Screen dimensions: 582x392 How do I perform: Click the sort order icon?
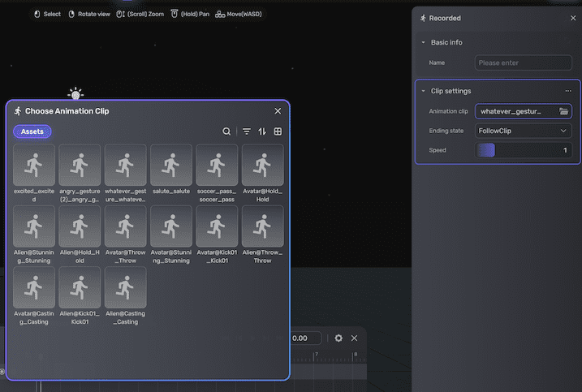[262, 131]
